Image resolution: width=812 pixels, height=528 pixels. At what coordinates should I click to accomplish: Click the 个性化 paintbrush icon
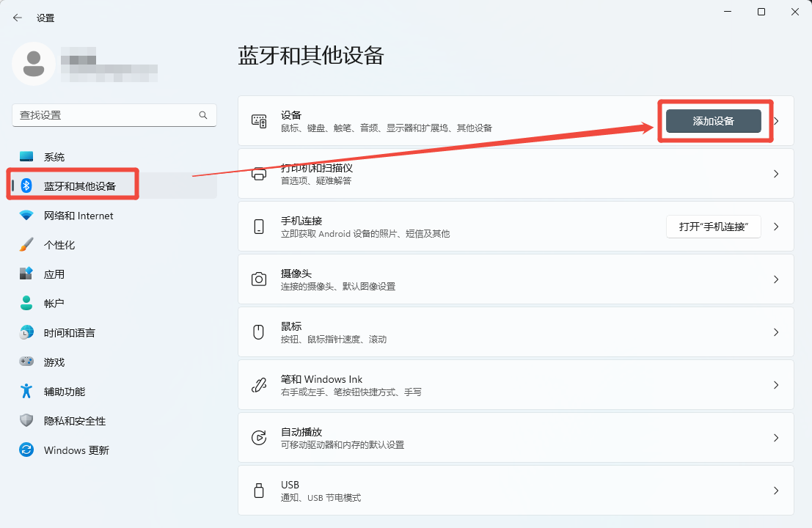pyautogui.click(x=26, y=245)
